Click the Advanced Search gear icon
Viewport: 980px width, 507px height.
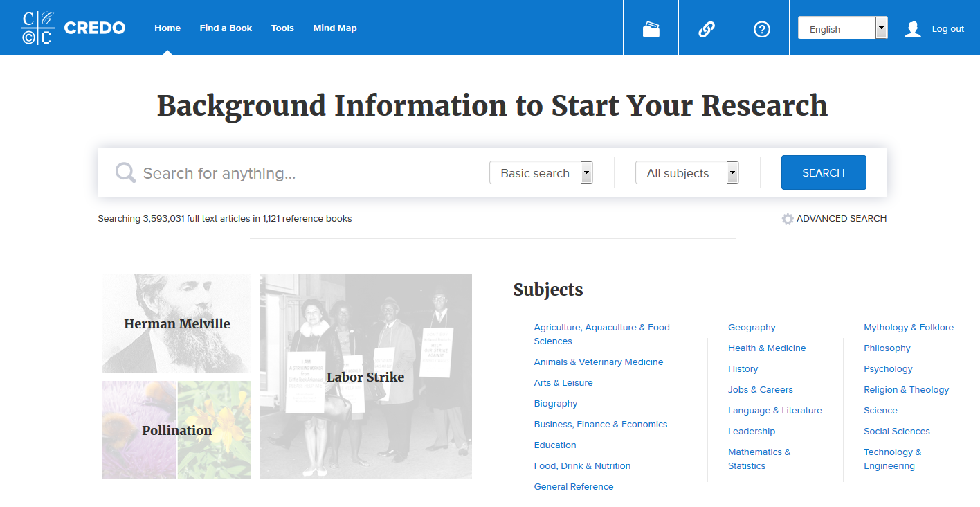[788, 219]
